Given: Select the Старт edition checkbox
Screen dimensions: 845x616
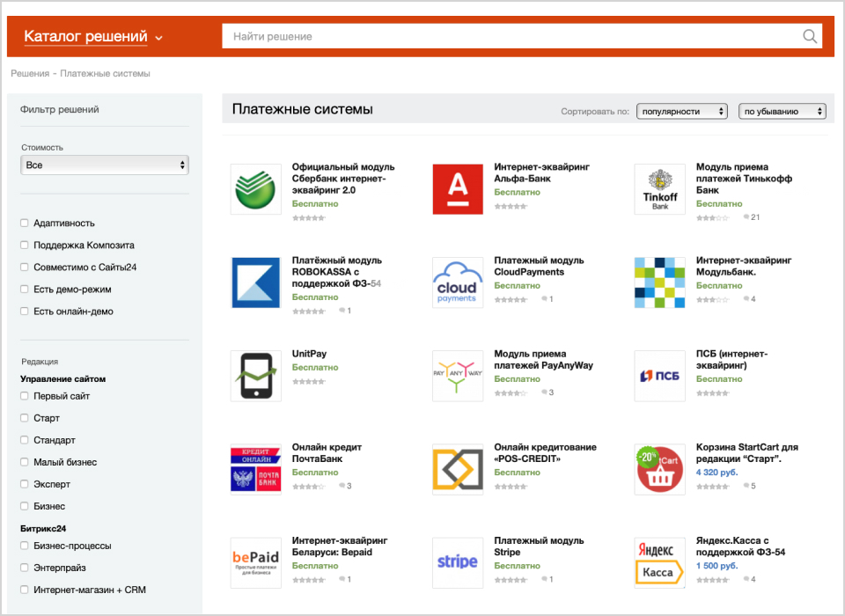Looking at the screenshot, I should (x=25, y=418).
